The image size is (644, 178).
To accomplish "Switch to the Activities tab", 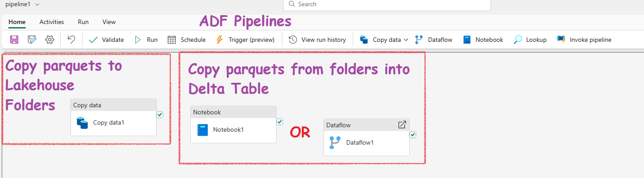I will [x=51, y=22].
